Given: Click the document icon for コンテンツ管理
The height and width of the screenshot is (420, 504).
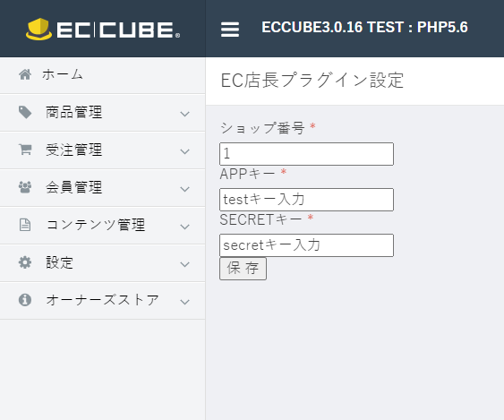Looking at the screenshot, I should [25, 225].
